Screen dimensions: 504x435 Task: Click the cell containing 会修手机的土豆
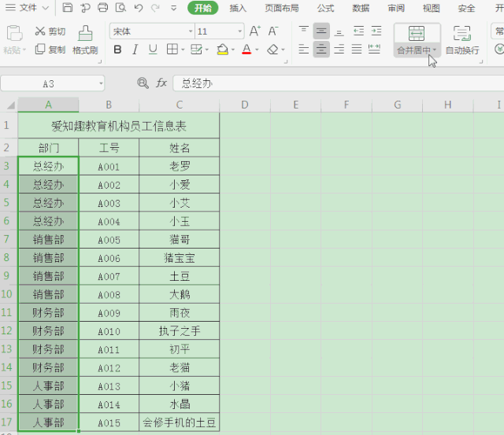coord(180,422)
